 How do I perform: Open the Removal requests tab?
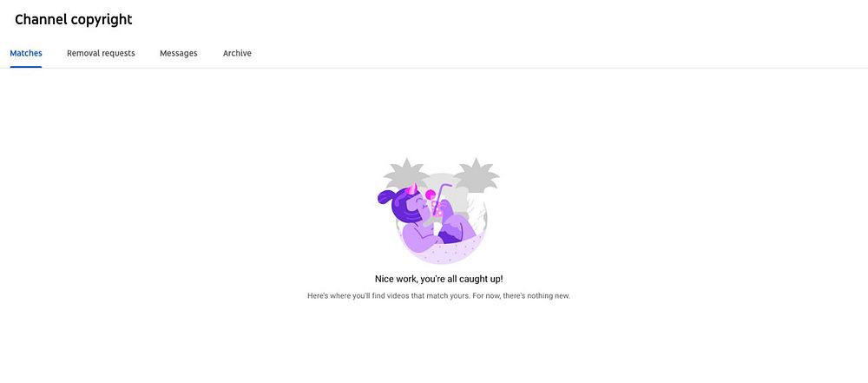(101, 53)
